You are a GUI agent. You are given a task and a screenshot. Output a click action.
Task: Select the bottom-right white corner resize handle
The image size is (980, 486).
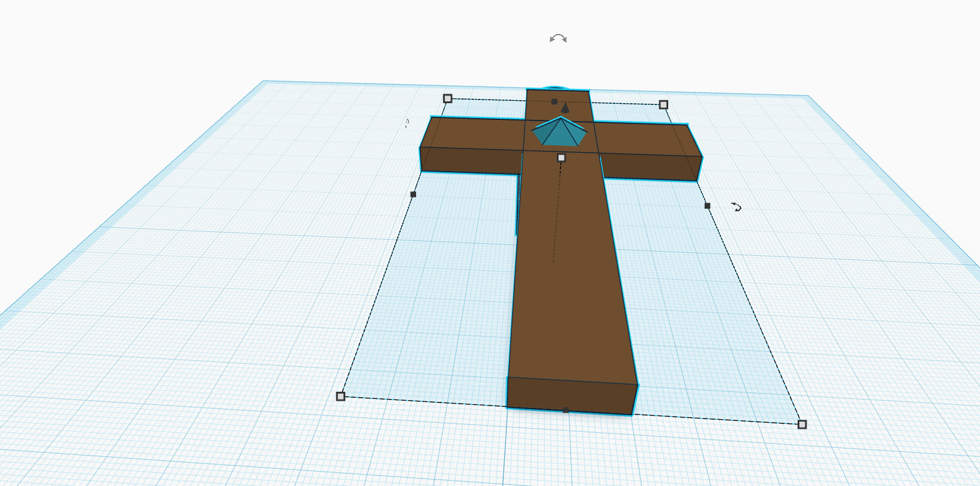pyautogui.click(x=802, y=424)
